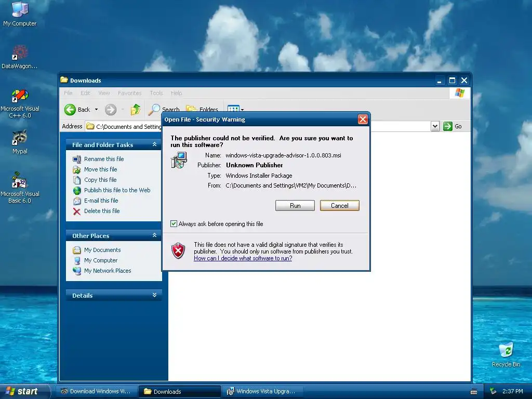Click My Network Places icon

(x=77, y=271)
